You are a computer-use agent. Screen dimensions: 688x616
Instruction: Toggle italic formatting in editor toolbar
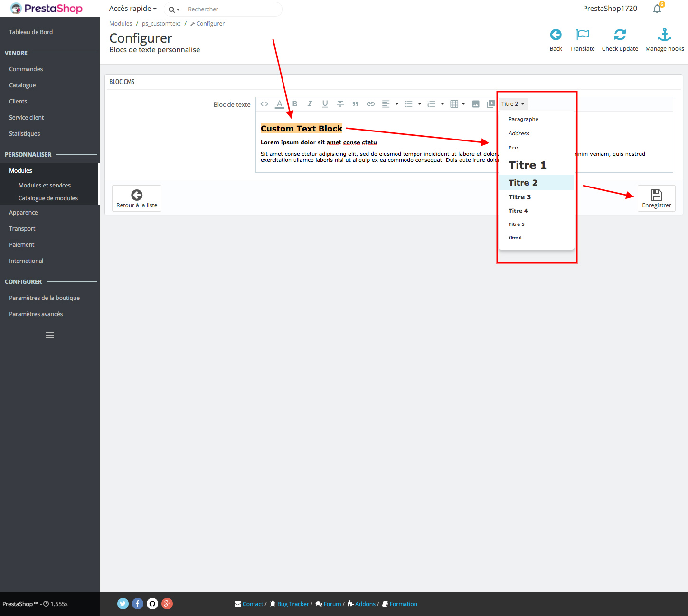(310, 104)
